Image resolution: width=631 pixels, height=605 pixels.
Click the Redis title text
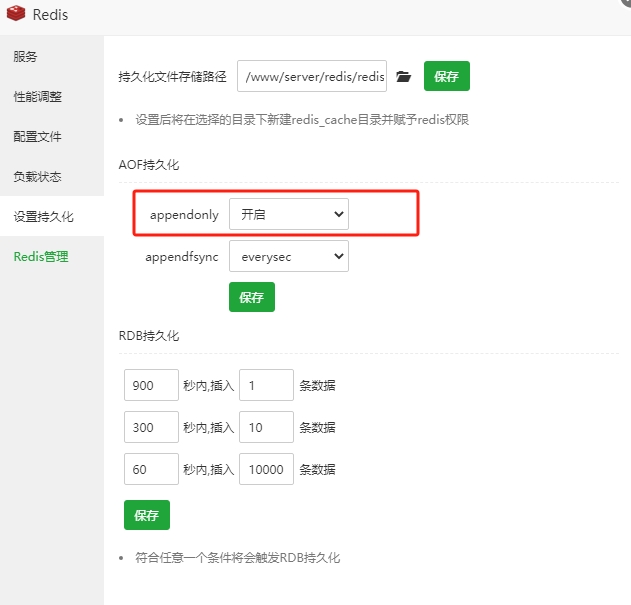tap(50, 15)
